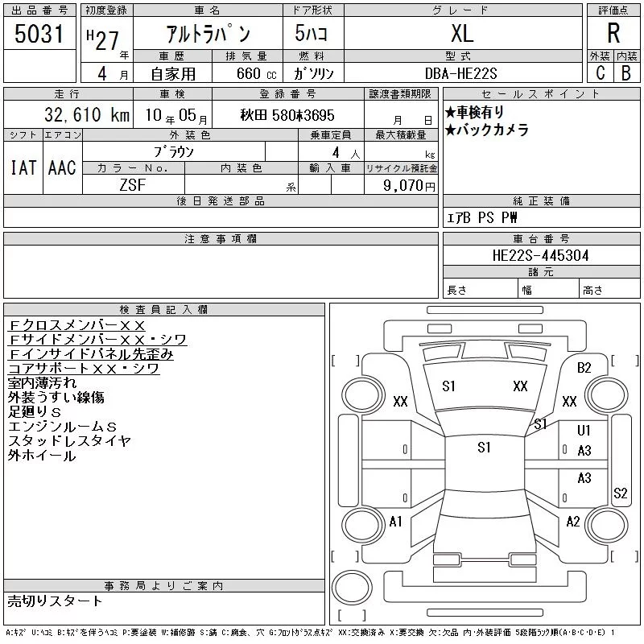Click the 後日発送部品 section header
The image size is (644, 644).
(221, 200)
